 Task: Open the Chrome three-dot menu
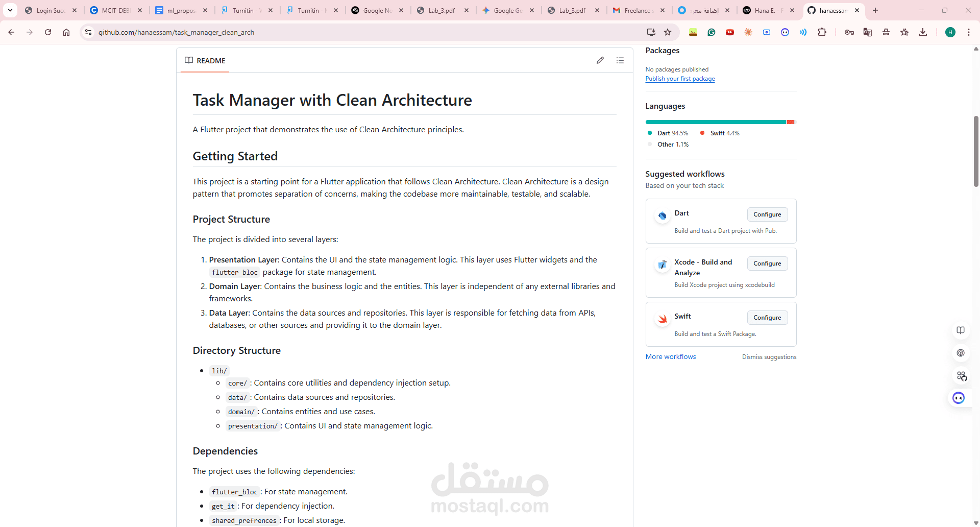pyautogui.click(x=969, y=32)
